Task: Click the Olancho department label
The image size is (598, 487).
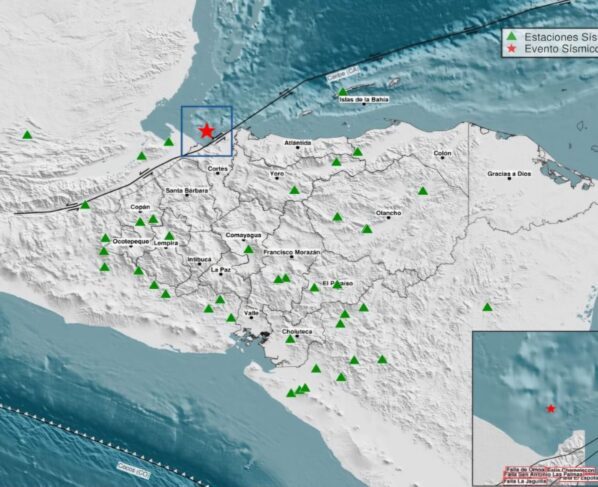Action: click(388, 213)
